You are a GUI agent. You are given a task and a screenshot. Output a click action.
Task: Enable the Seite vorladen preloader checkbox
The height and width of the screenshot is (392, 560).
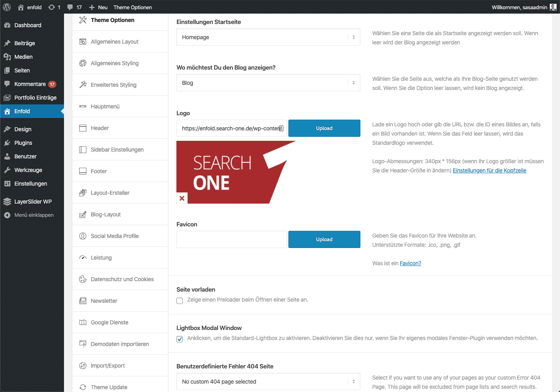coord(180,300)
